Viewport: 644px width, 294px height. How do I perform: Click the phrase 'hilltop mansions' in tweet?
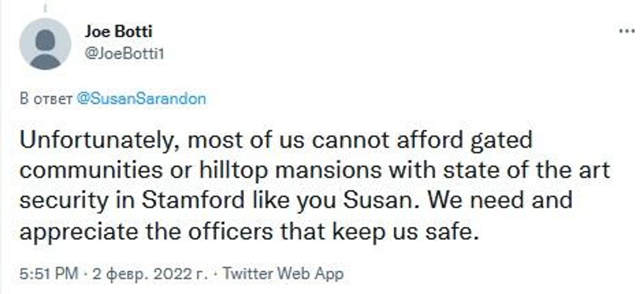click(x=290, y=170)
